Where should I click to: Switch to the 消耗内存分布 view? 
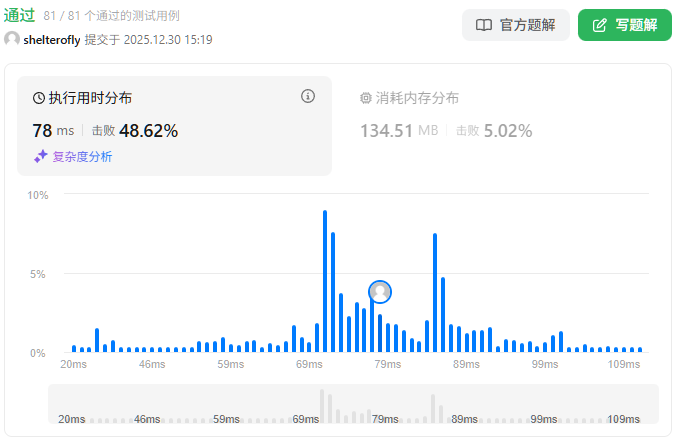coord(417,98)
